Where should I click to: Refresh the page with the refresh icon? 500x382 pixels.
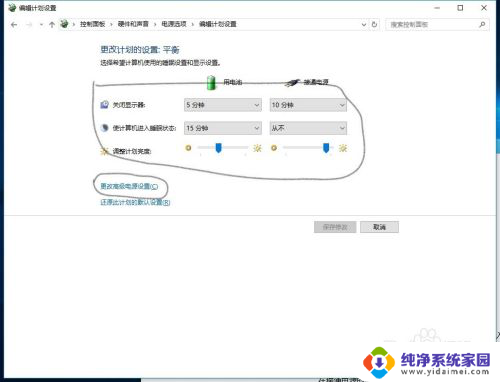(x=374, y=24)
